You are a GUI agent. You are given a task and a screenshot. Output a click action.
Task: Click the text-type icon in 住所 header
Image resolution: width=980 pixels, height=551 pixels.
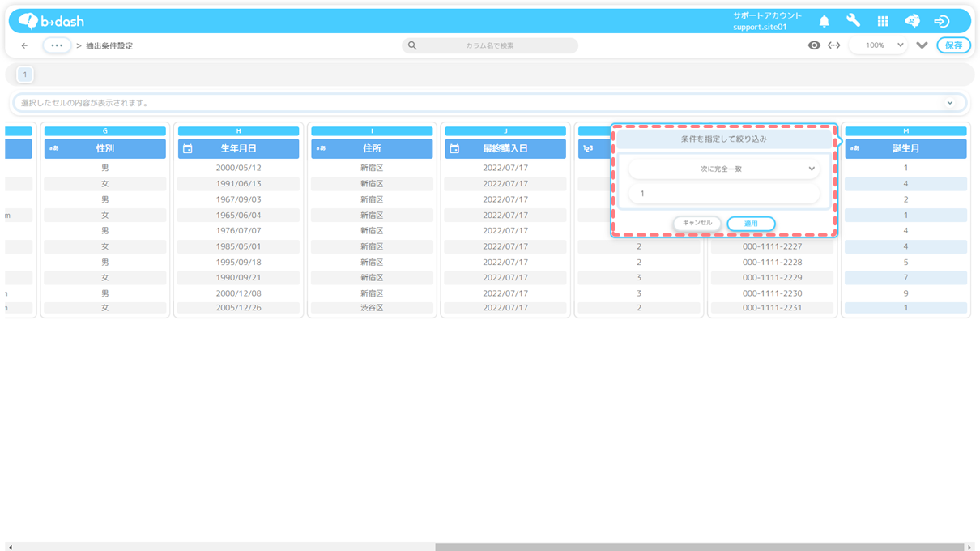(321, 149)
